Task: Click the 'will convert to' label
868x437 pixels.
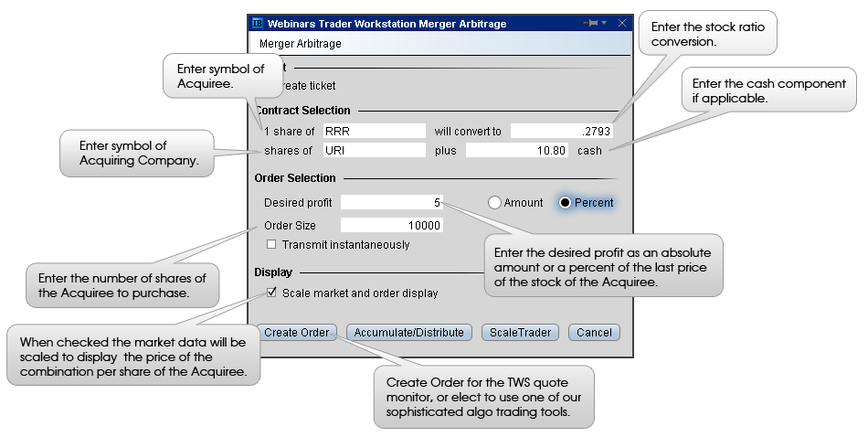Action: click(468, 132)
